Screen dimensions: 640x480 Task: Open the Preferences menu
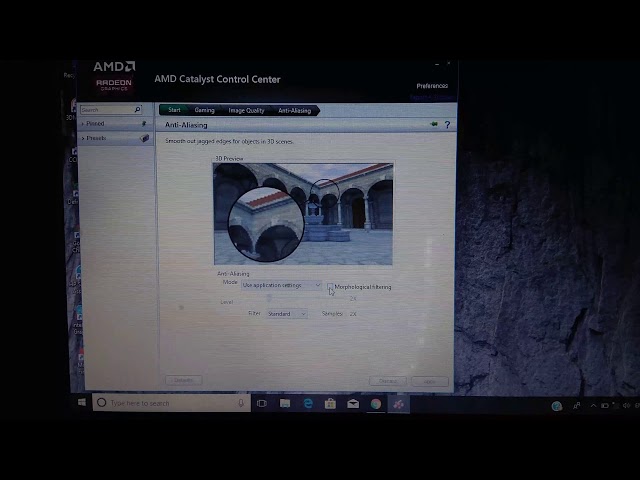(x=432, y=86)
